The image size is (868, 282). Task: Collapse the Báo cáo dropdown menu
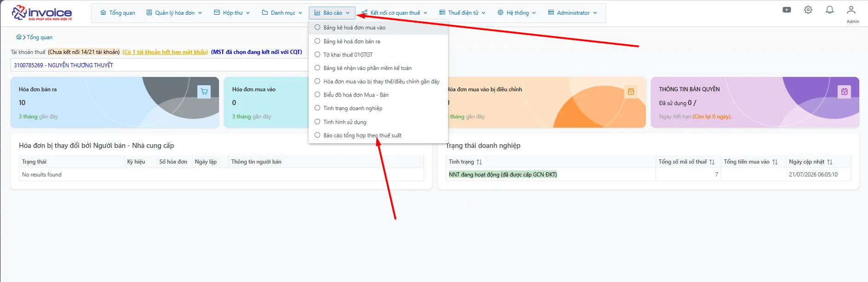pos(332,13)
